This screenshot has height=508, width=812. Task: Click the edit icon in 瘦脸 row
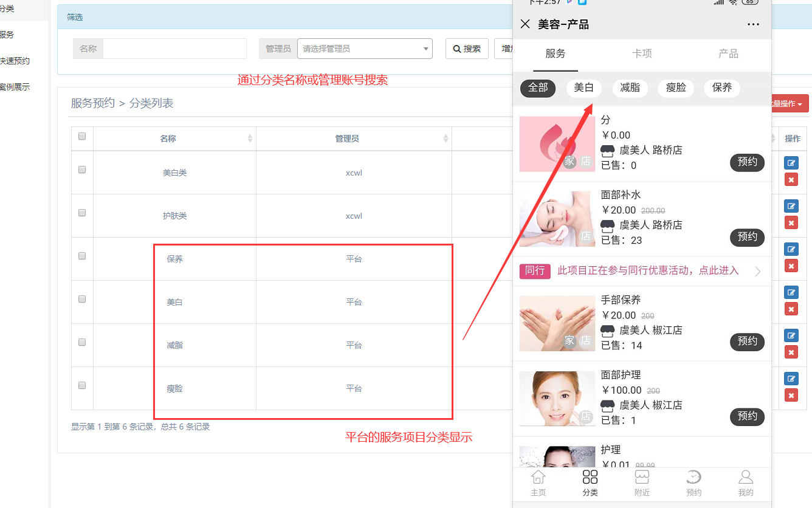[791, 379]
